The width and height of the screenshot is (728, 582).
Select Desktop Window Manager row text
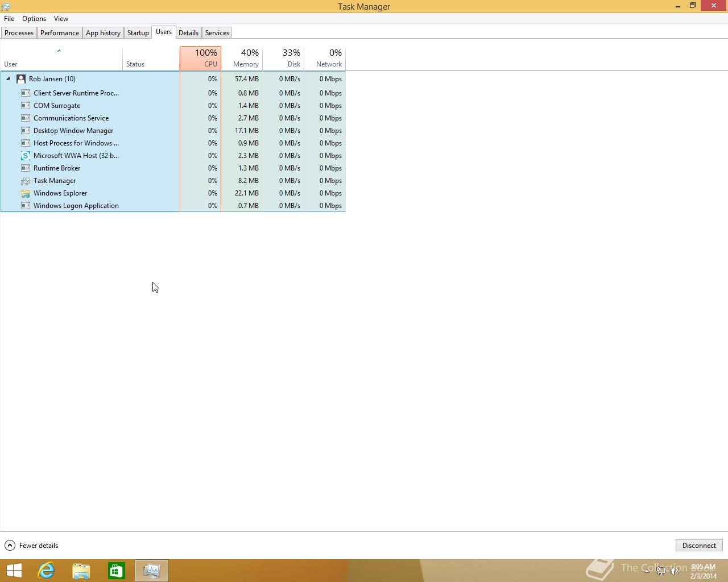coord(73,131)
